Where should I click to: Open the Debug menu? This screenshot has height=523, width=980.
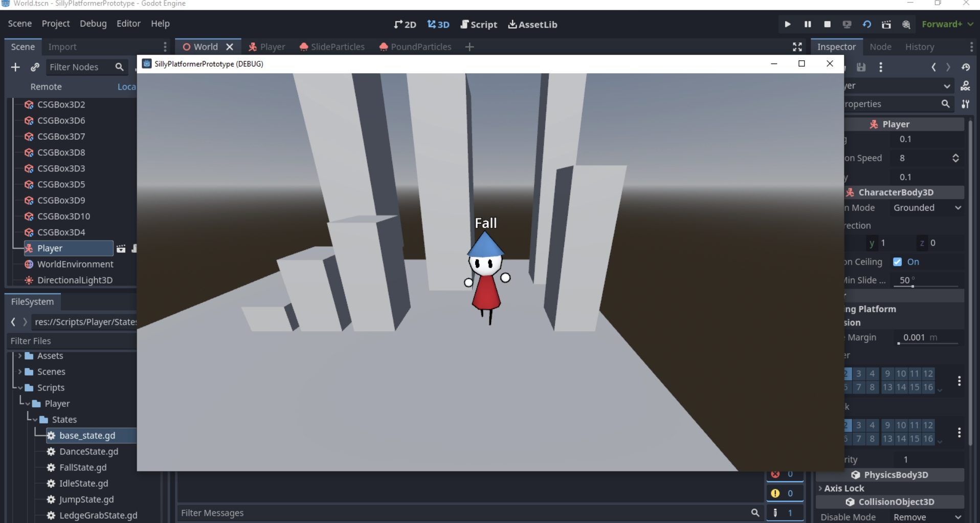click(93, 24)
